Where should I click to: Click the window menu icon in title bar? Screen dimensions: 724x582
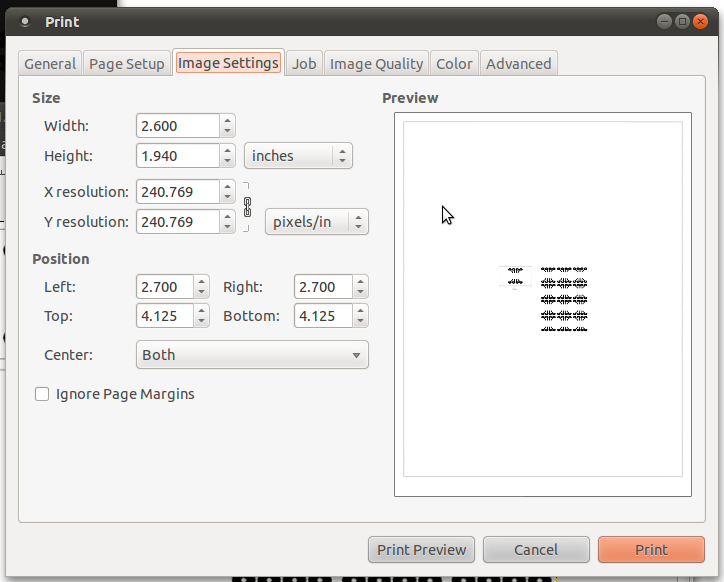click(x=25, y=21)
